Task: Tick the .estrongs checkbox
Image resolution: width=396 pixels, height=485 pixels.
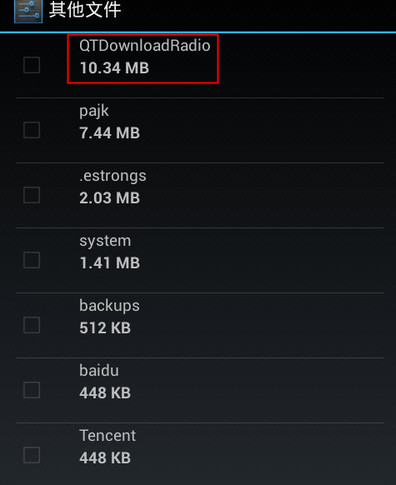Action: click(x=32, y=195)
